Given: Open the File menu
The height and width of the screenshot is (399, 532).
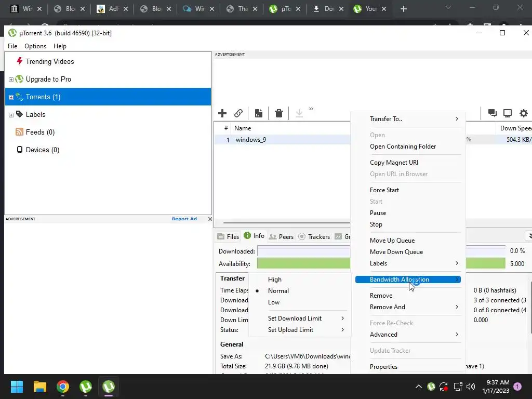Looking at the screenshot, I should (x=12, y=46).
